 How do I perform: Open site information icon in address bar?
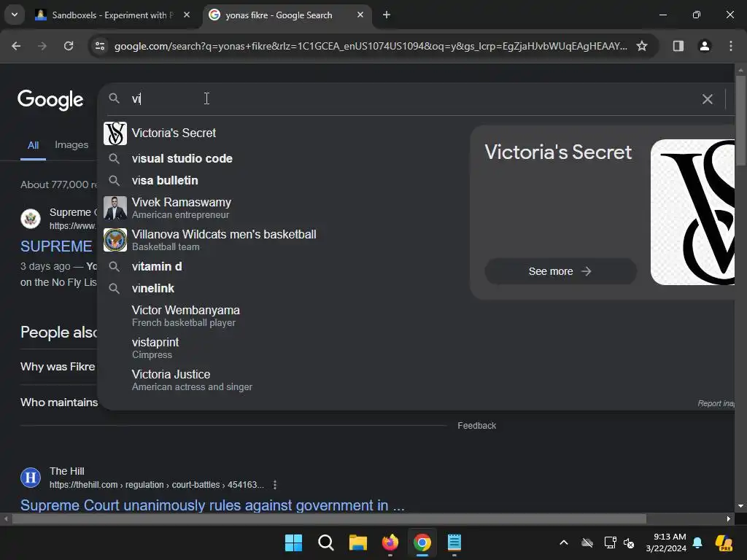point(100,46)
